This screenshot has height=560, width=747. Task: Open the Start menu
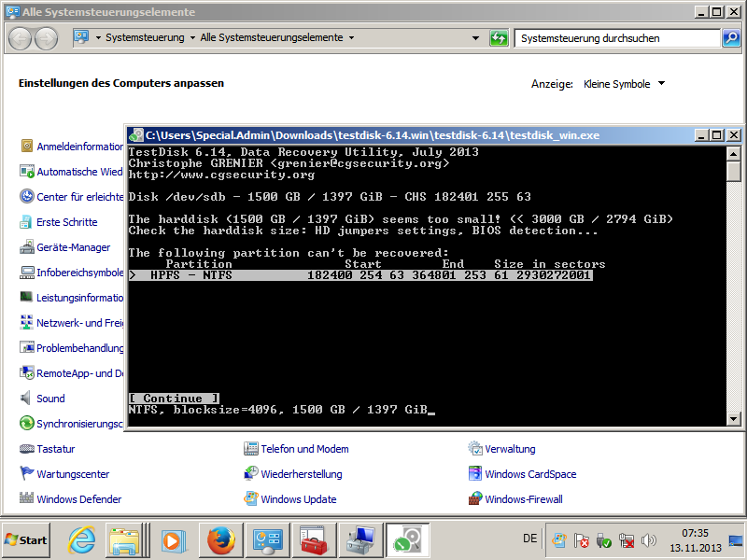click(26, 540)
